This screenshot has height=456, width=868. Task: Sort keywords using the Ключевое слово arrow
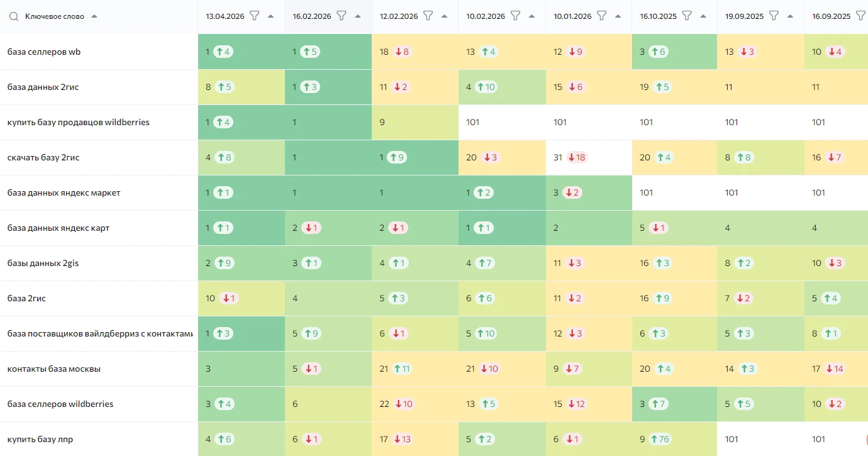[x=94, y=16]
